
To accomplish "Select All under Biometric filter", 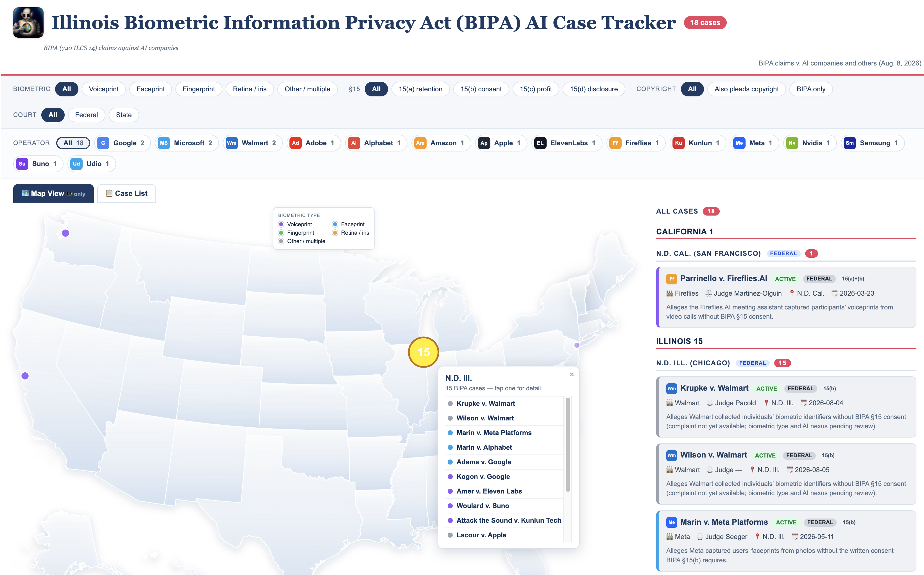I will pyautogui.click(x=67, y=89).
